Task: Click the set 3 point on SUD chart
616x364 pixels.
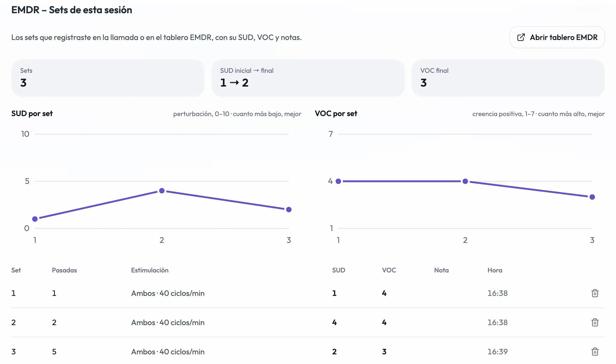Action: pos(289,210)
